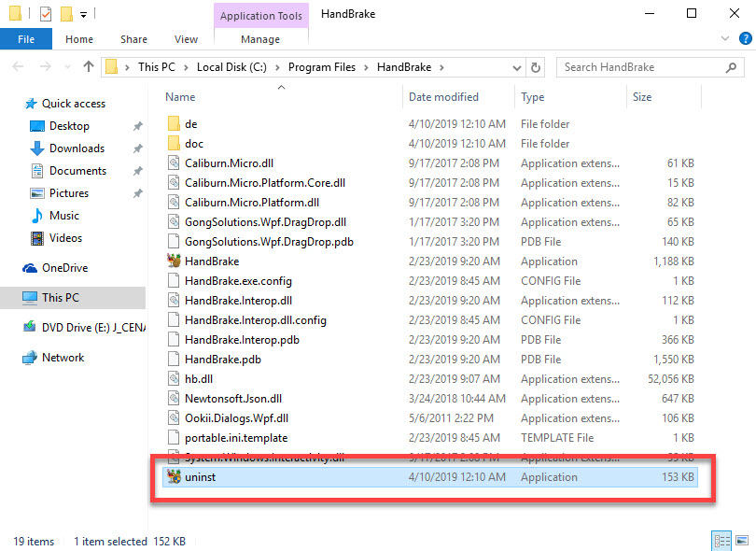
Task: Switch to Large icons view in status bar
Action: click(742, 541)
